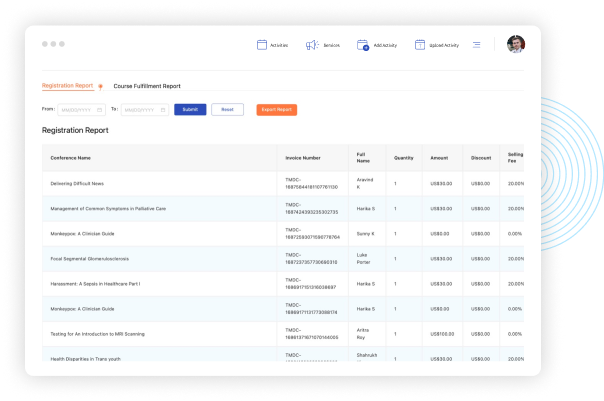Click the Conference Name column header
Viewport: 604px width, 401px height.
click(70, 158)
